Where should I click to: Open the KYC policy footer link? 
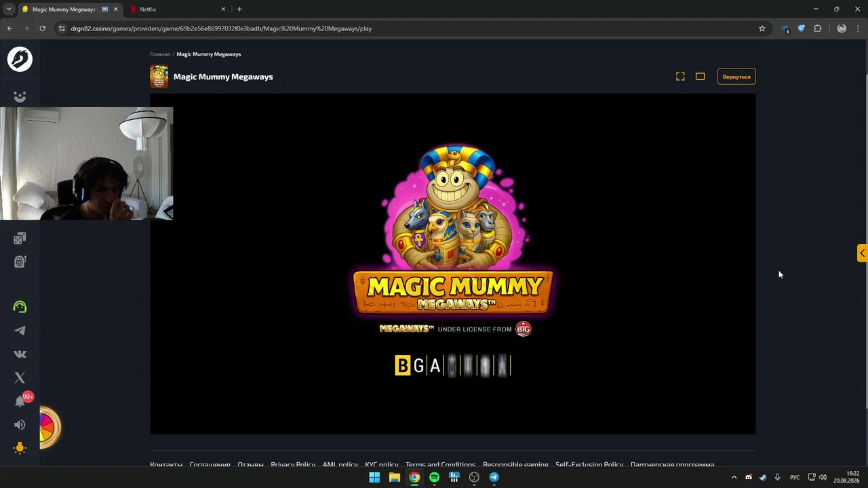pyautogui.click(x=381, y=464)
